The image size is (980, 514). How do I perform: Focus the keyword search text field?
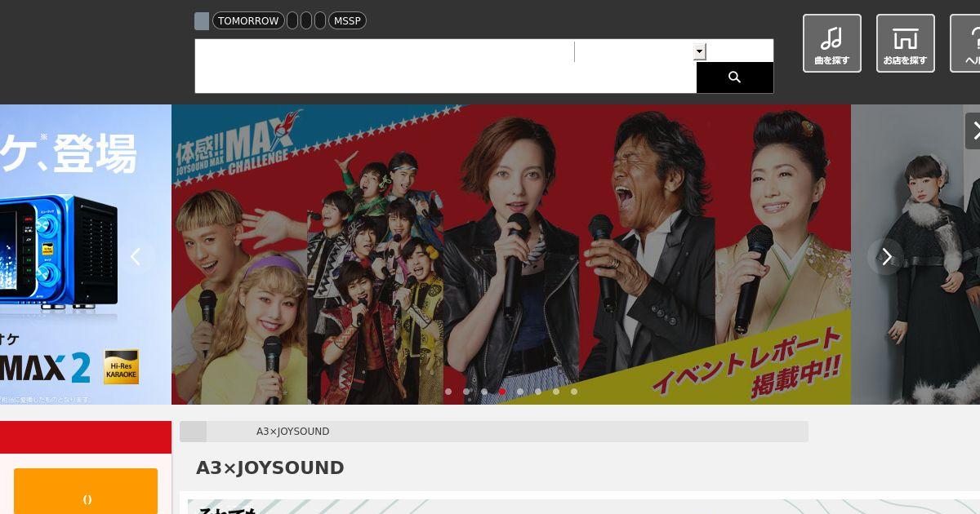click(385, 51)
